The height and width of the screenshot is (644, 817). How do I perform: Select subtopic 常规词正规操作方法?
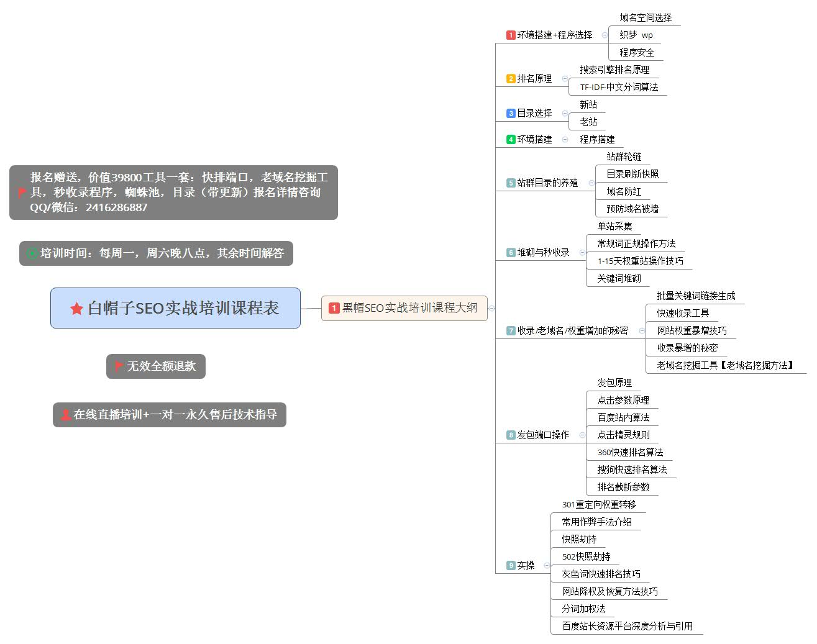636,244
